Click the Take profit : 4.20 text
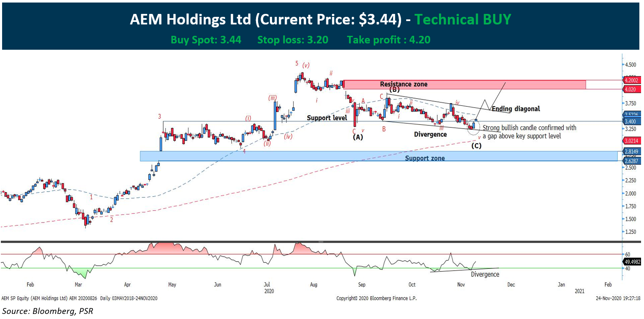This screenshot has height=319, width=644. (388, 40)
